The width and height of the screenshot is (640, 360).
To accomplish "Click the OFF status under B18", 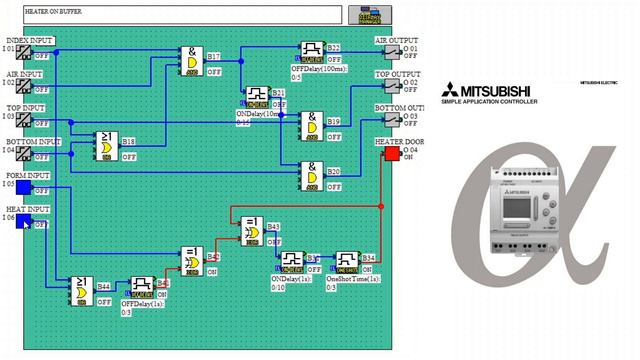I will pyautogui.click(x=129, y=157).
